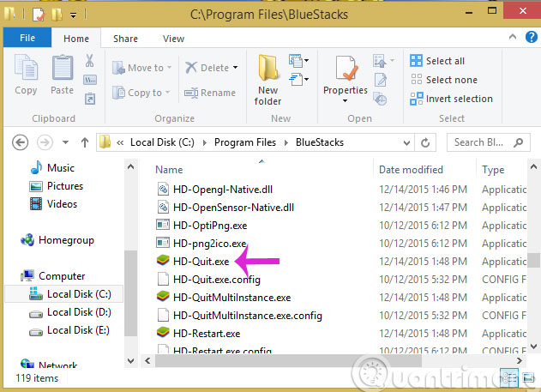Select Homegroup in the navigation pane
Image resolution: width=541 pixels, height=392 pixels.
pyautogui.click(x=57, y=240)
